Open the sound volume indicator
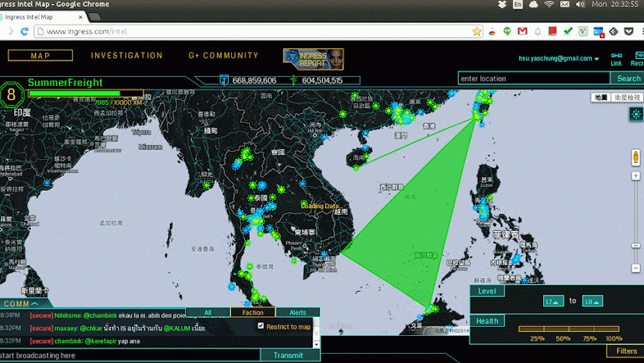 (580, 5)
